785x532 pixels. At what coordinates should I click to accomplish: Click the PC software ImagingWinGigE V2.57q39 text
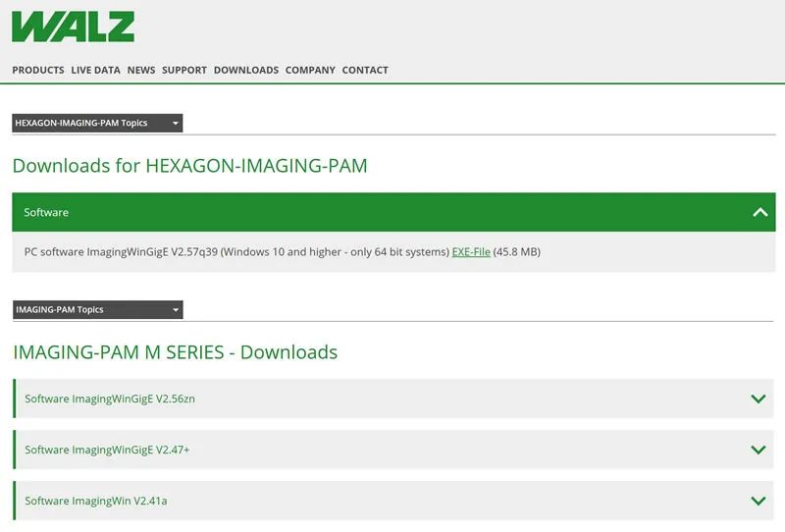coord(121,252)
